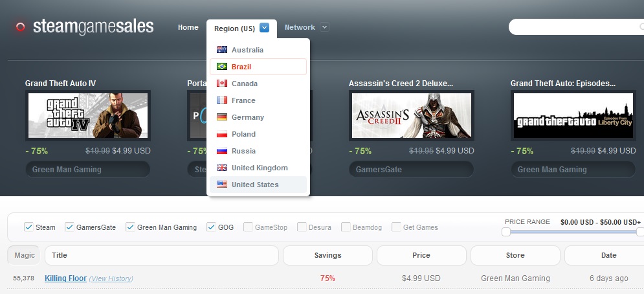Viewport: 644px width, 294px height.
Task: Click the 55,378 magic value
Action: click(x=23, y=278)
